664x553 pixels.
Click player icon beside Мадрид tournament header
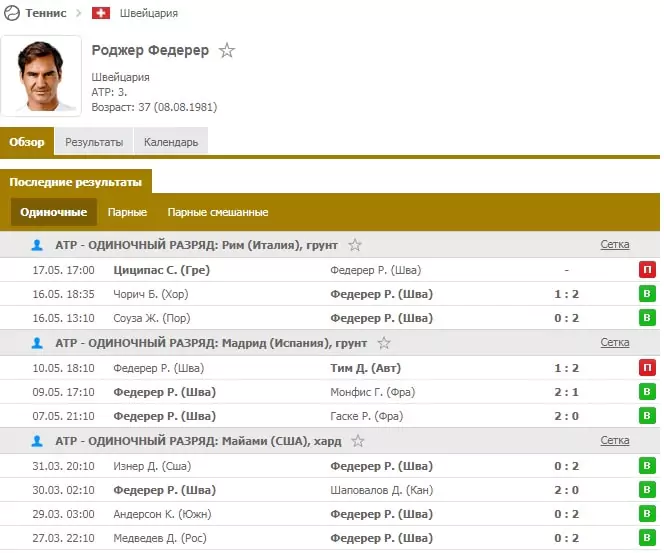tap(37, 343)
